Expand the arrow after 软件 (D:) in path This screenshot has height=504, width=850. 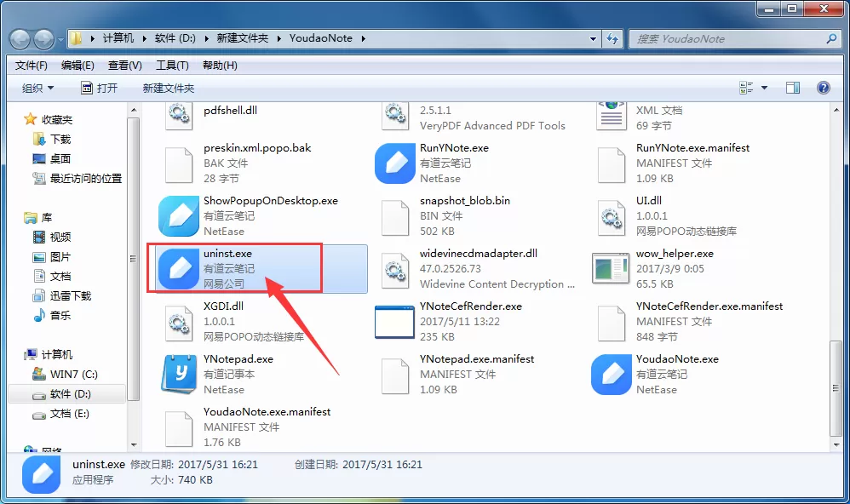pyautogui.click(x=206, y=38)
